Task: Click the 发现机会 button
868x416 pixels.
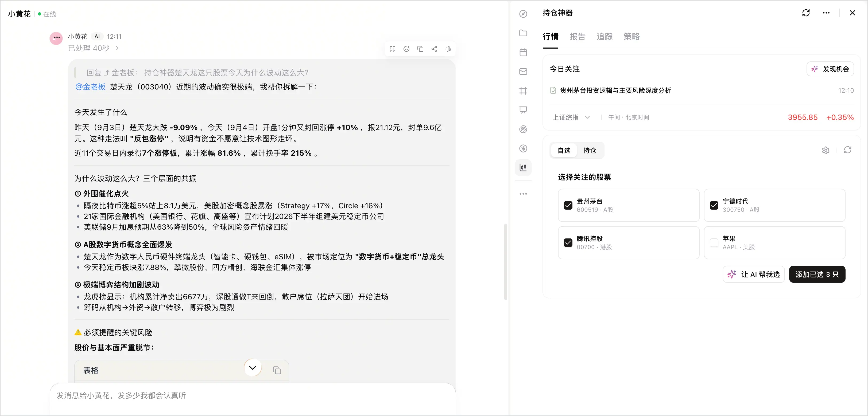Action: coord(830,69)
